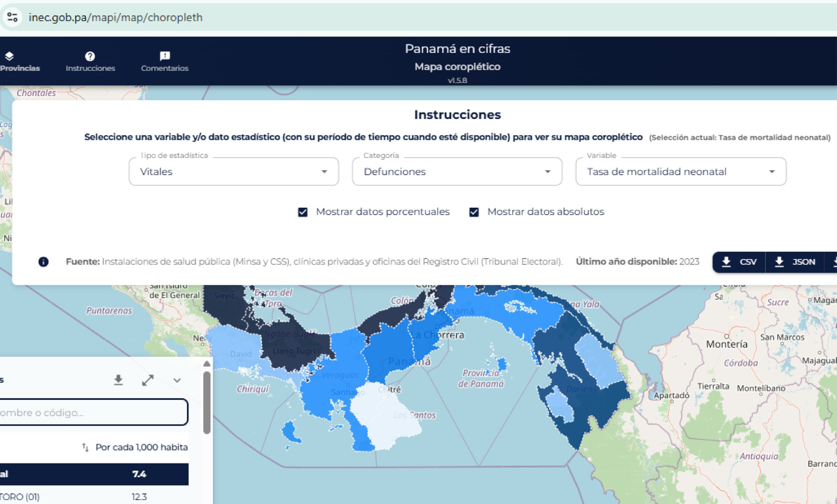Image resolution: width=837 pixels, height=504 pixels.
Task: Collapse the data panel with chevron
Action: pyautogui.click(x=177, y=380)
